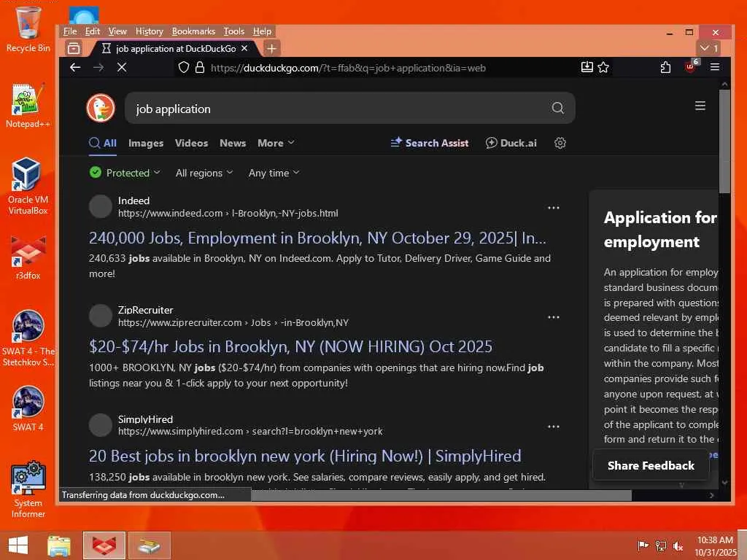The width and height of the screenshot is (747, 560).
Task: Open $20-$74/hr Jobs in Brooklyn link
Action: coord(290,346)
